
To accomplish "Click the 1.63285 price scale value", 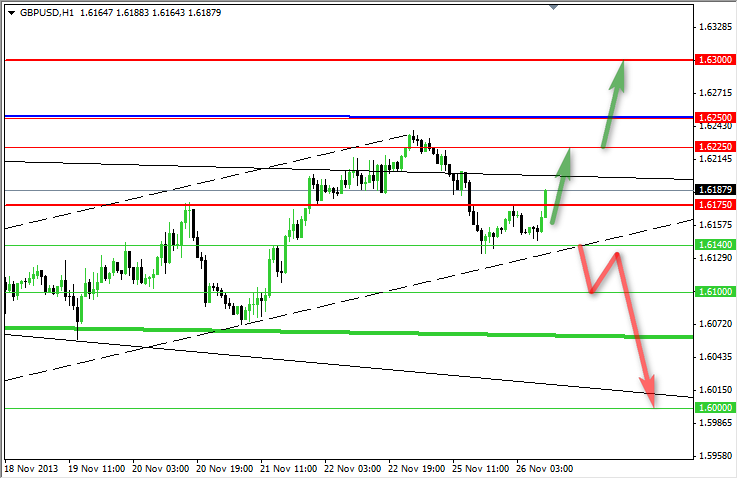I will pyautogui.click(x=715, y=27).
